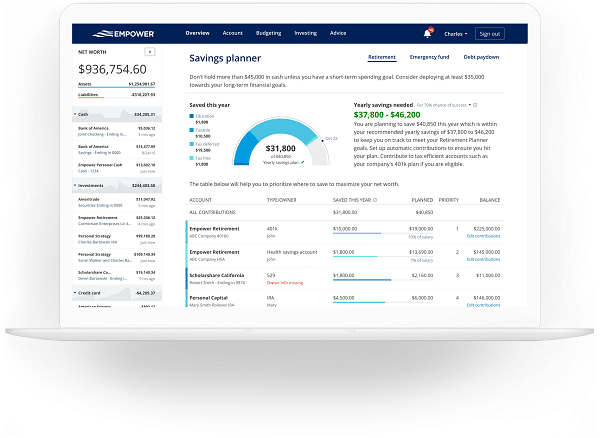Click the Taxable legend color square

[x=191, y=129]
